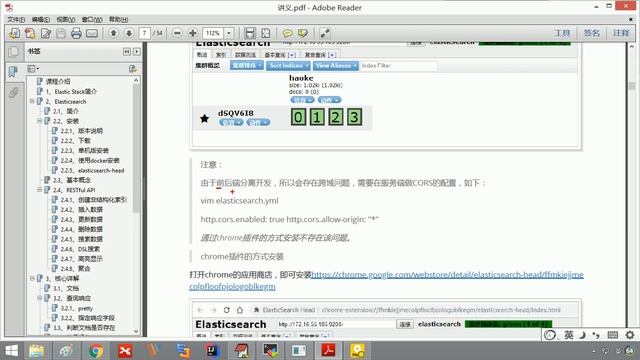Open the chrome webstore elasticsearch-head link
Image resolution: width=640 pixels, height=360 pixels.
point(447,275)
